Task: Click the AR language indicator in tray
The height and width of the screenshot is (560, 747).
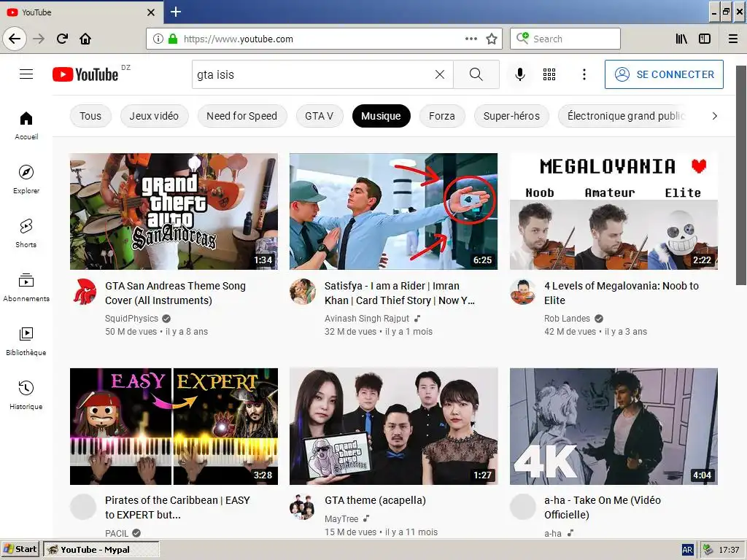Action: point(687,550)
